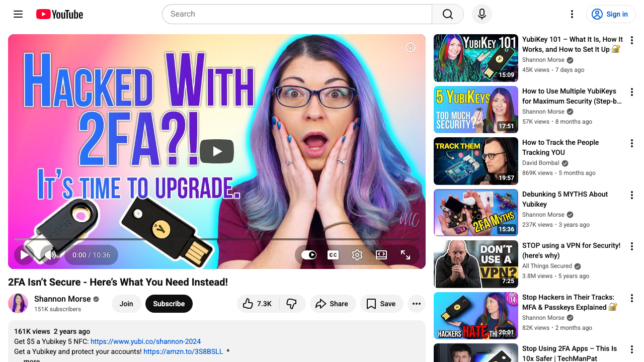644x362 pixels.
Task: Visit David Bombal channel
Action: coord(541,163)
